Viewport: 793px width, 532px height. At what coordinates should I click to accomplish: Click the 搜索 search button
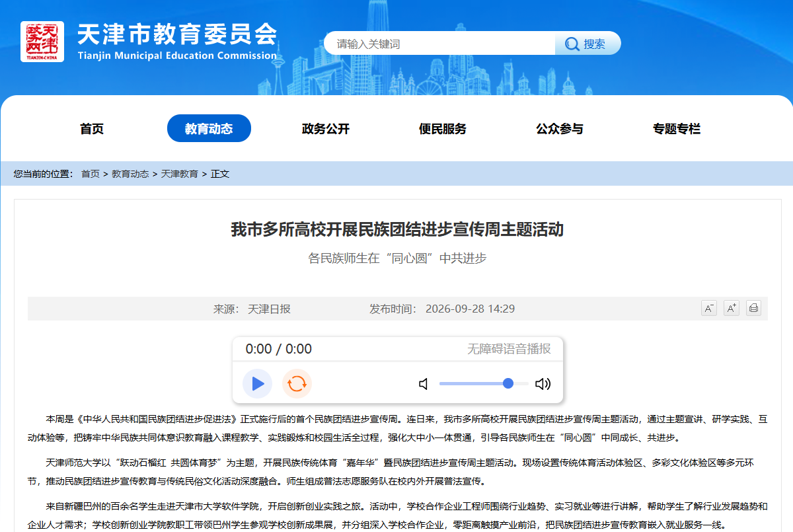(x=588, y=44)
